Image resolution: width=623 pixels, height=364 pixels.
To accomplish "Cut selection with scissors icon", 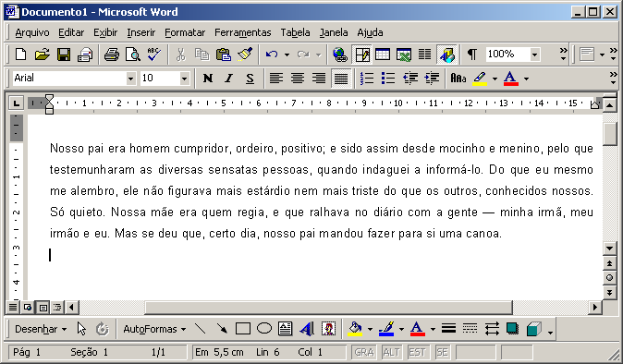I will [181, 54].
